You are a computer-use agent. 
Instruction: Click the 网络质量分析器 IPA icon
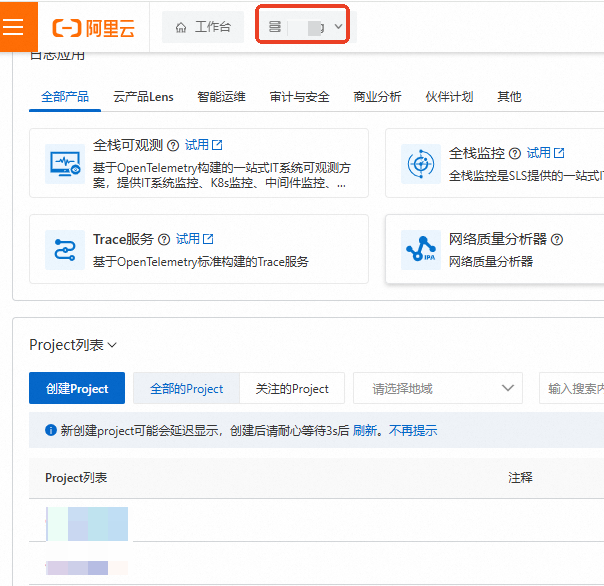coord(421,250)
